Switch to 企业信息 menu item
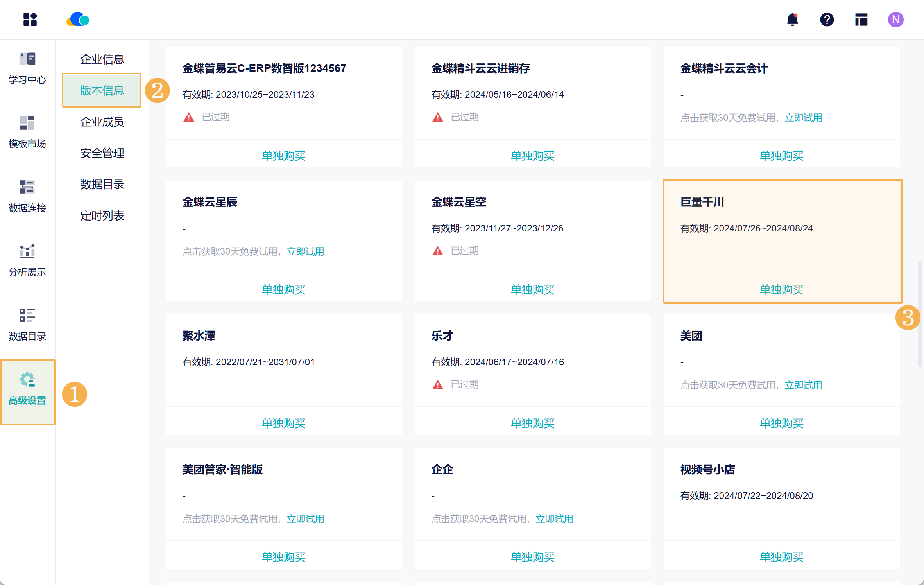Image resolution: width=924 pixels, height=585 pixels. point(102,59)
